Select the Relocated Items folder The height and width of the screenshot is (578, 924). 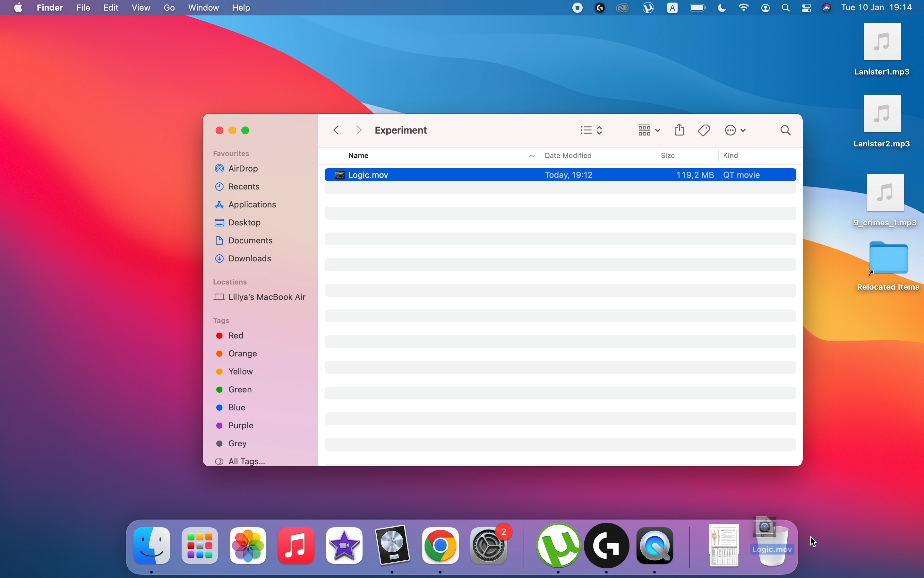[889, 267]
